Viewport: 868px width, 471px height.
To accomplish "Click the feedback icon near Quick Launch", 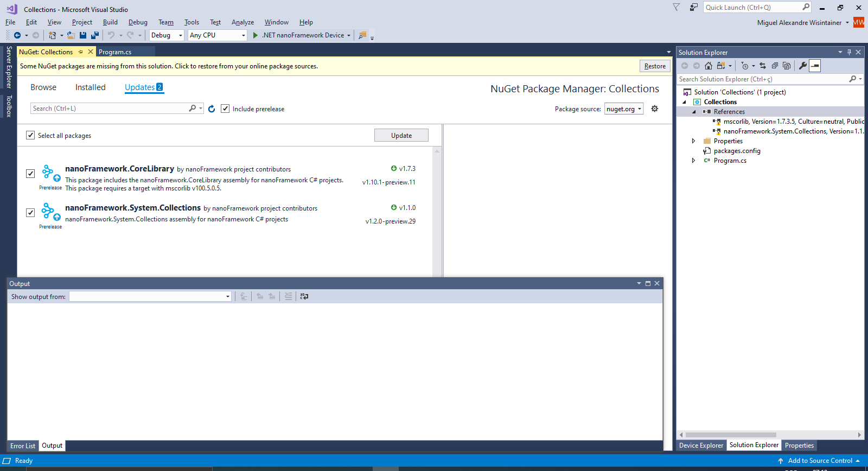I will 693,7.
